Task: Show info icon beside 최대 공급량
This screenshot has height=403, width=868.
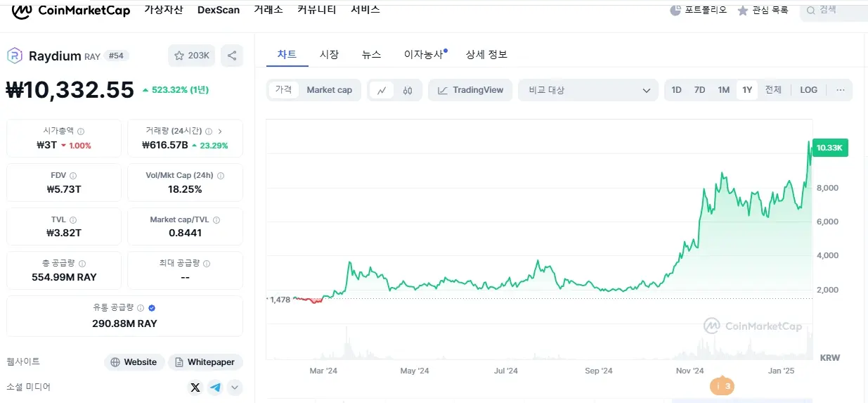Action: [207, 264]
